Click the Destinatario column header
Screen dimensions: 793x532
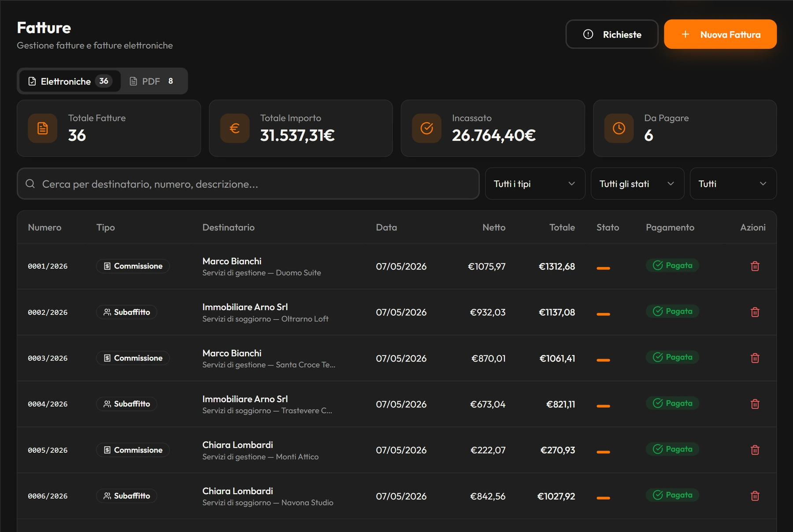click(229, 227)
